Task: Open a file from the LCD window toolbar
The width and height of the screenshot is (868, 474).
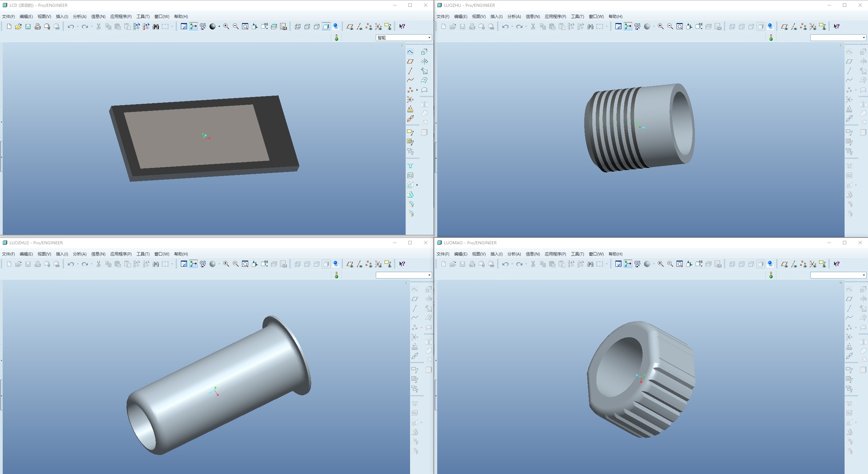Action: coord(18,26)
